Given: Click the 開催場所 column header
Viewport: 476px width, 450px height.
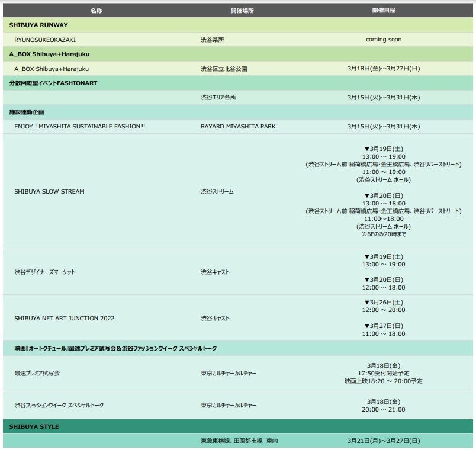Looking at the screenshot, I should (x=242, y=11).
